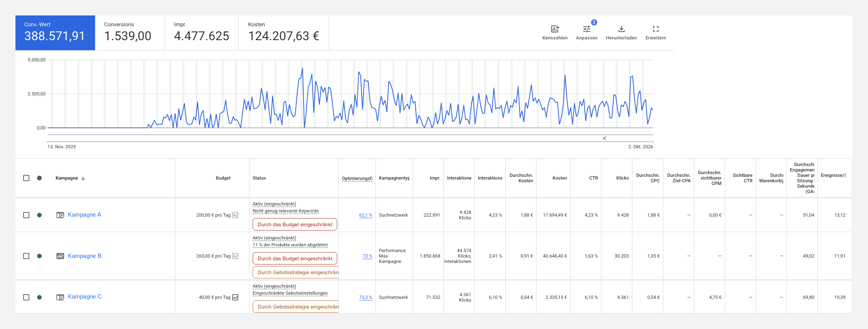Click the Klicks column header
This screenshot has height=329, width=868.
coord(622,178)
